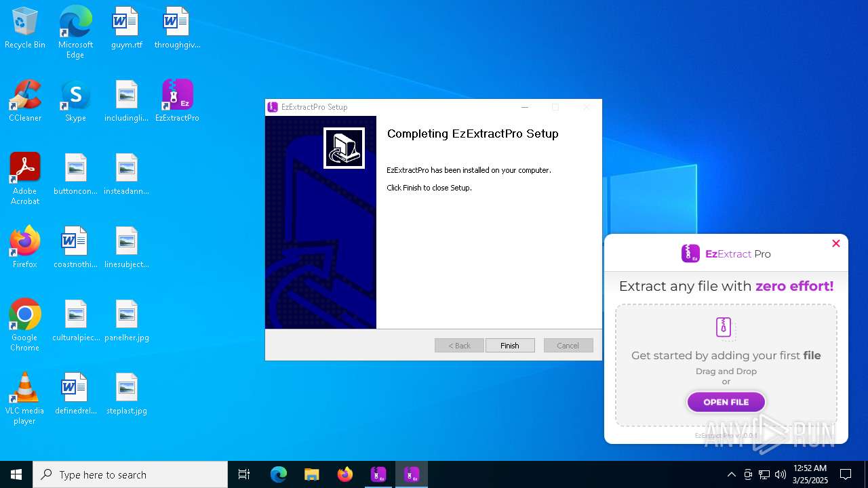
Task: Open the Recycle Bin desktop icon
Action: click(x=25, y=28)
